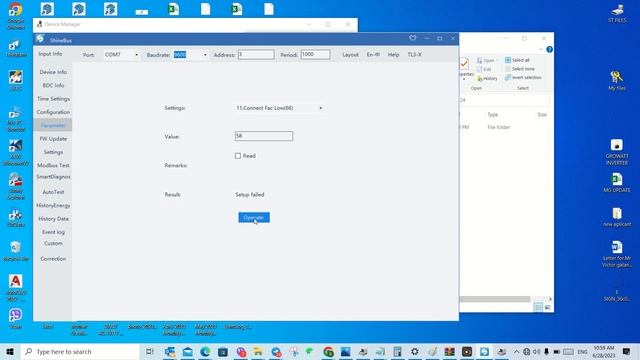Click the Period input field
The image size is (640, 360).
[x=316, y=54]
